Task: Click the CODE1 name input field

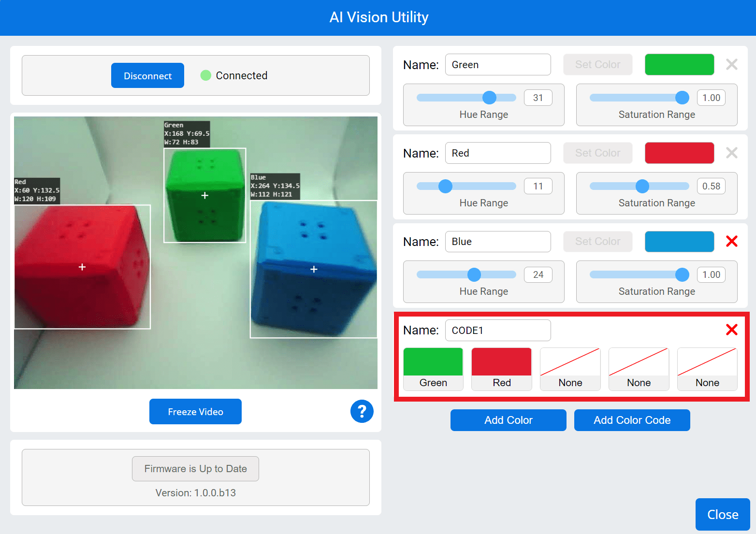Action: (x=498, y=330)
